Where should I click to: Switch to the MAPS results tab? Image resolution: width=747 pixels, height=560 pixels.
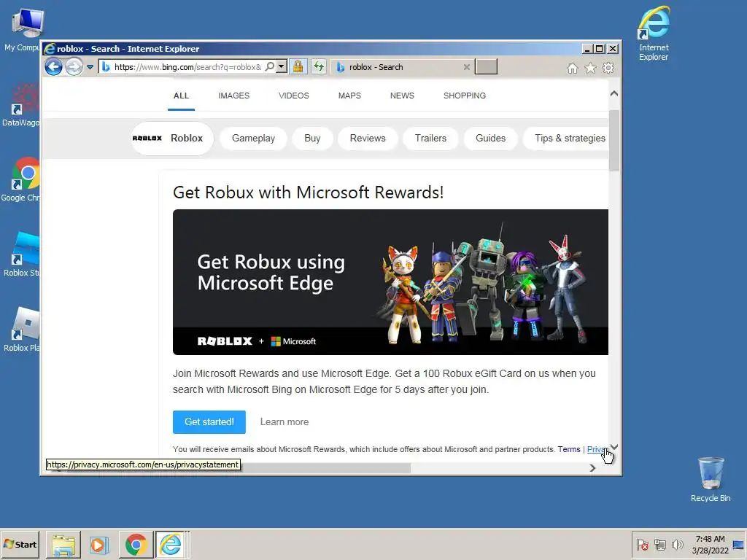tap(349, 96)
